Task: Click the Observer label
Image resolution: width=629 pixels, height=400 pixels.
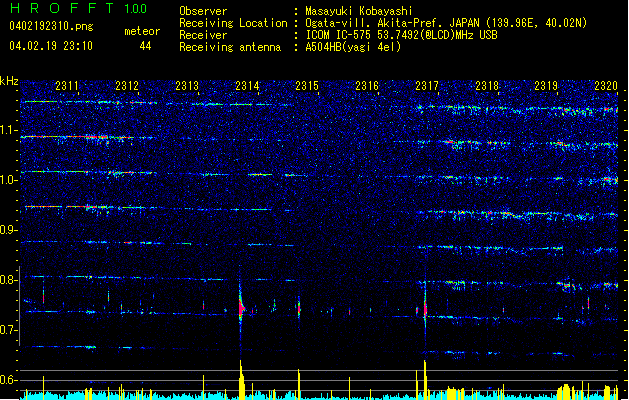Action: (x=203, y=11)
